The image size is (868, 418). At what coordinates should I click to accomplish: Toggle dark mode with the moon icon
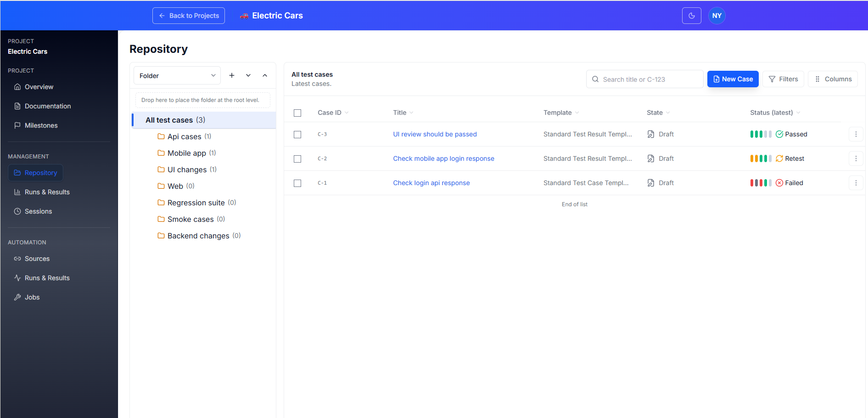point(691,15)
